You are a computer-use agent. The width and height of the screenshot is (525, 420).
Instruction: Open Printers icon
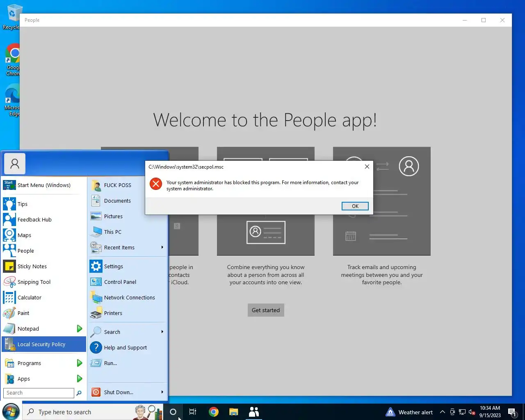96,313
